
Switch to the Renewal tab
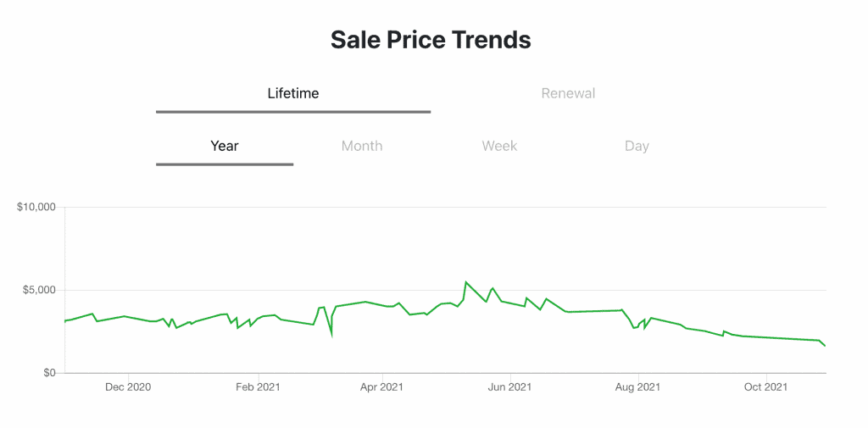click(568, 93)
